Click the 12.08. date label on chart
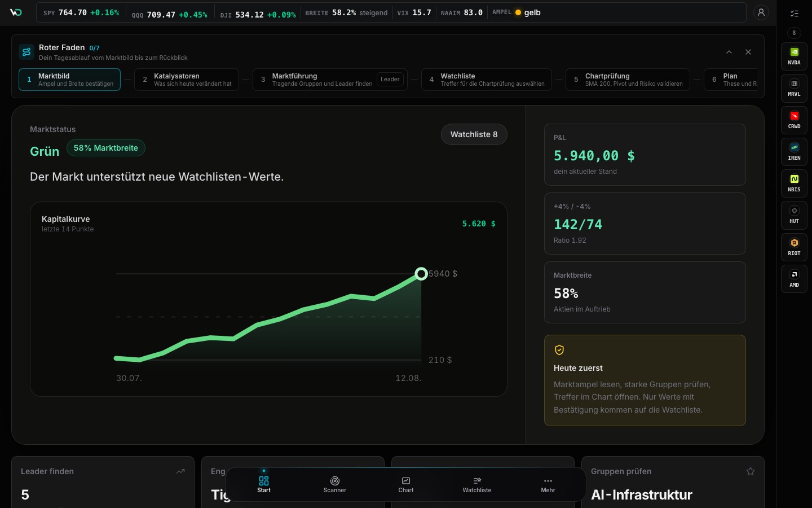The height and width of the screenshot is (508, 812). point(408,378)
